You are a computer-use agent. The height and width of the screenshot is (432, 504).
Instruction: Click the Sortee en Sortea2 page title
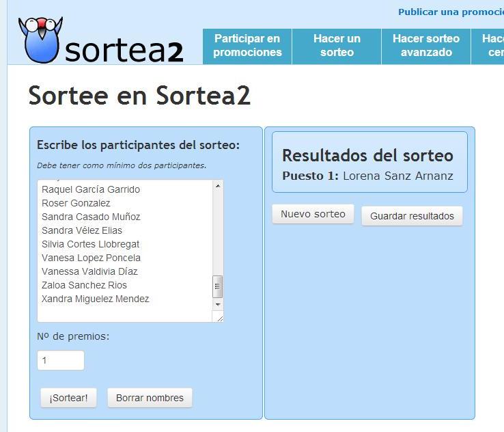pyautogui.click(x=139, y=96)
